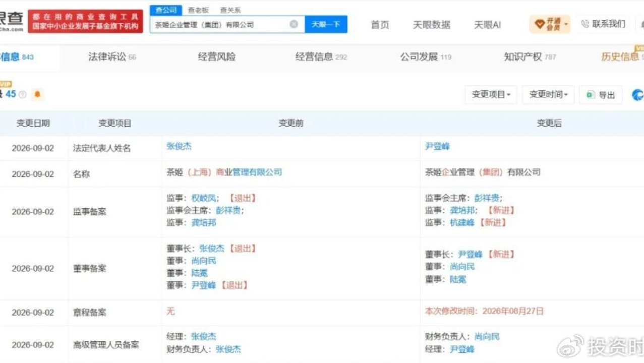The height and width of the screenshot is (363, 644).
Task: Open 财务负责人 张俊杰 link
Action: click(228, 349)
